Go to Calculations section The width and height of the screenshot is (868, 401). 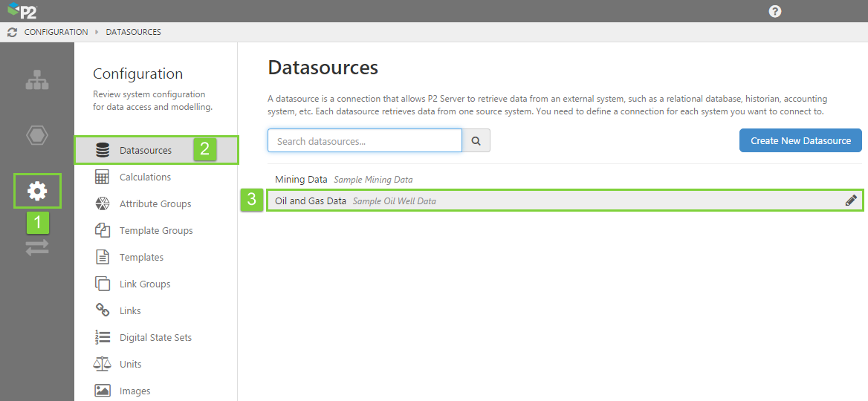coord(145,177)
